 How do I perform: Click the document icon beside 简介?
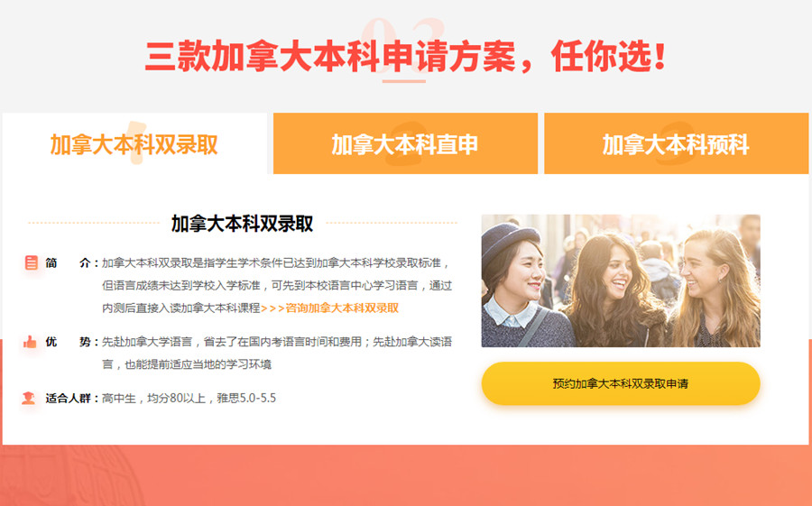[x=31, y=263]
